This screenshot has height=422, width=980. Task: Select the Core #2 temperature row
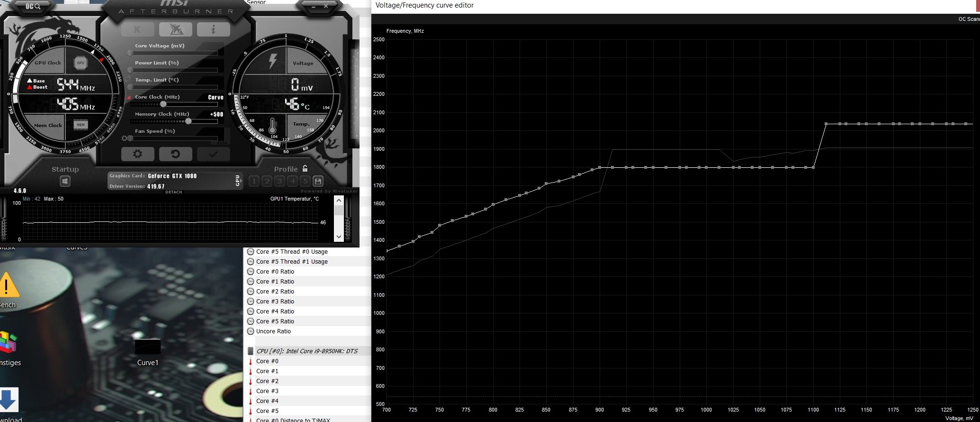coord(307,381)
